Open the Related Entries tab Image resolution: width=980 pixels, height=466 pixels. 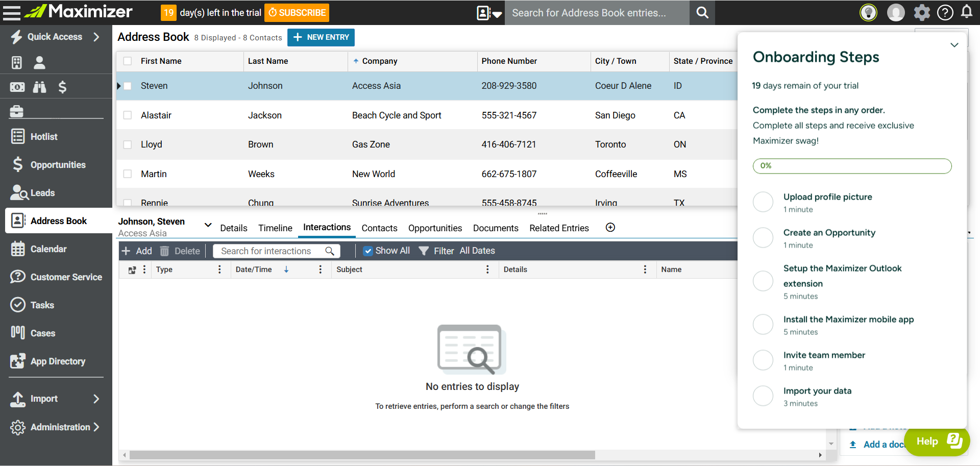559,228
